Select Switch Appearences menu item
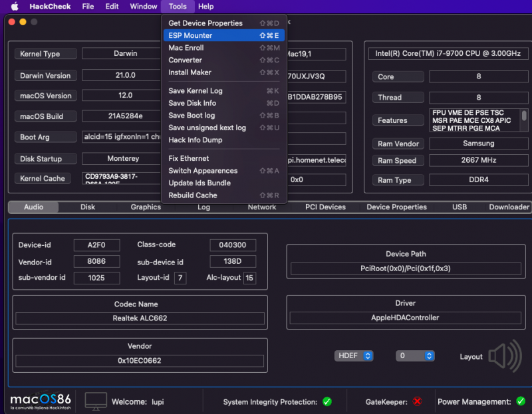 224,171
